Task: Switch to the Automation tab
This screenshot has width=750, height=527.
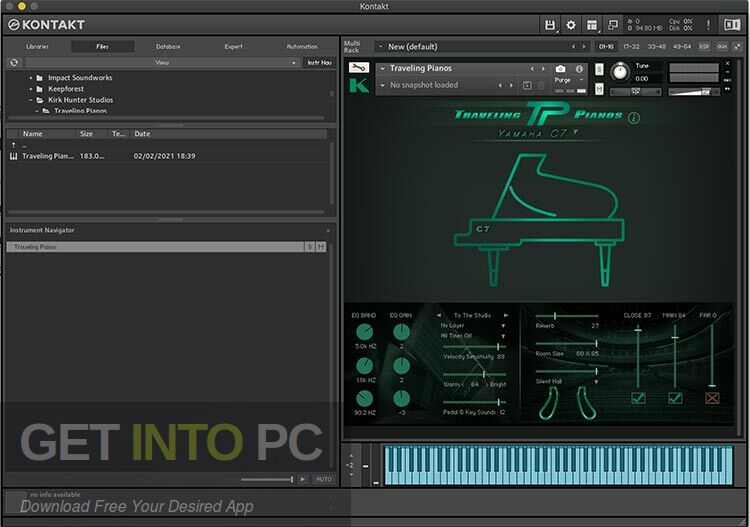Action: (x=302, y=46)
